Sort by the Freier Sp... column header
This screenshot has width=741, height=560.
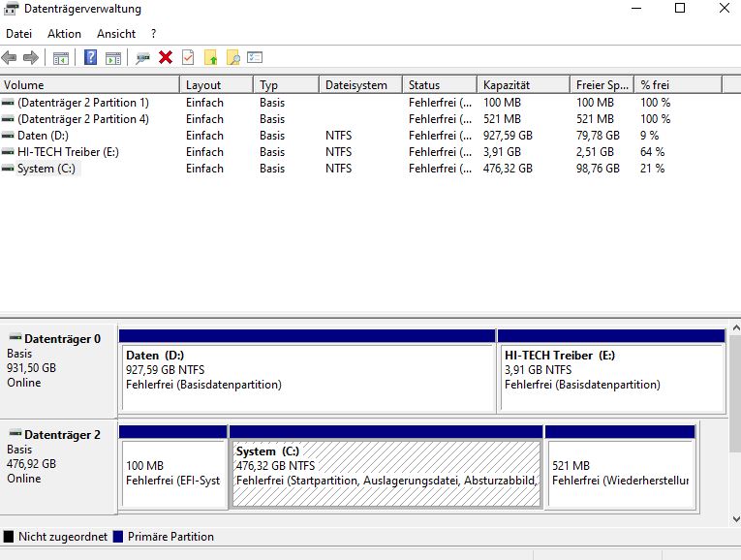[x=602, y=85]
